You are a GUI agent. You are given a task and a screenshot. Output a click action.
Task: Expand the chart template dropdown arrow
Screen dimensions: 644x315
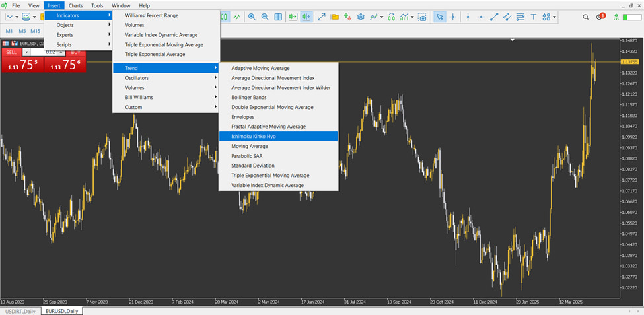pyautogui.click(x=34, y=17)
